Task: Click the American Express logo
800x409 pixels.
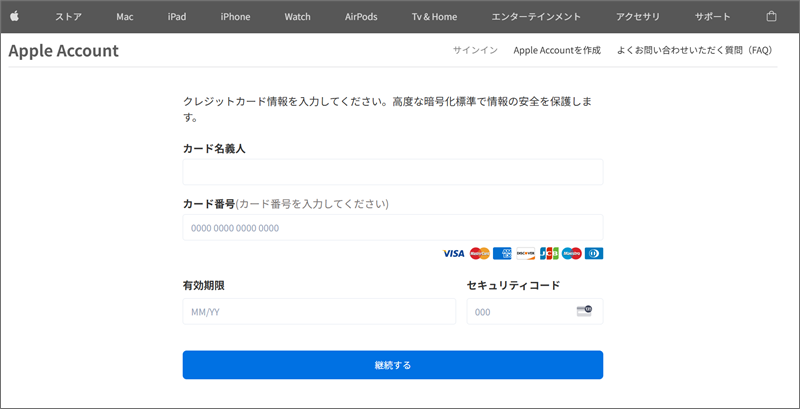Action: (502, 253)
